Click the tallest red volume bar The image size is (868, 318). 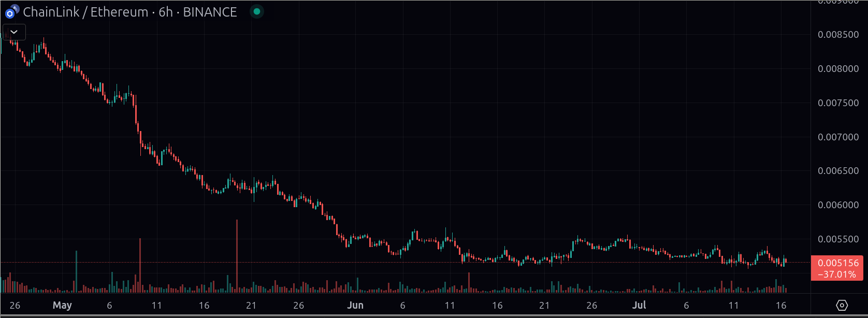(237, 256)
